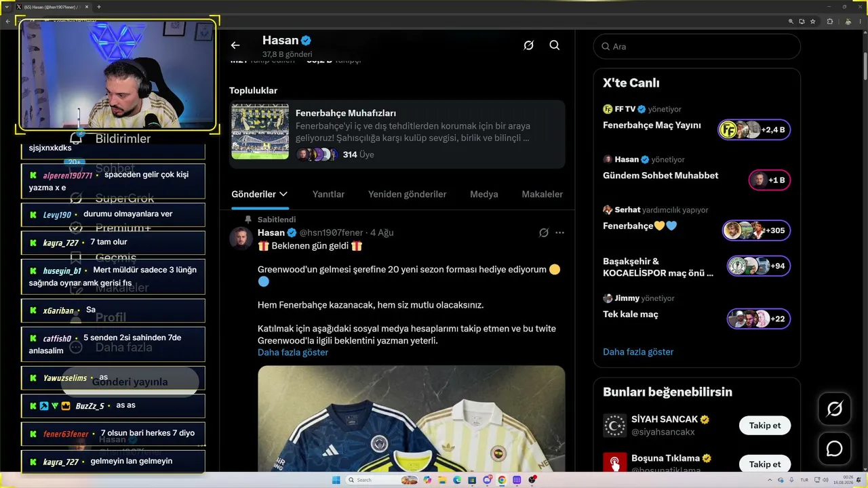The height and width of the screenshot is (488, 868).
Task: Open a new browser tab
Action: click(98, 7)
